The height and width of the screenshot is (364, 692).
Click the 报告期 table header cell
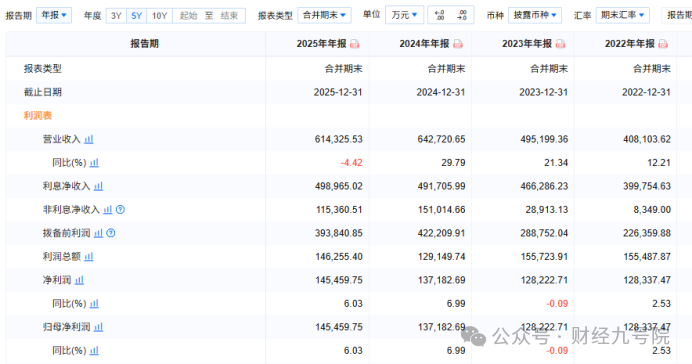[x=136, y=44]
